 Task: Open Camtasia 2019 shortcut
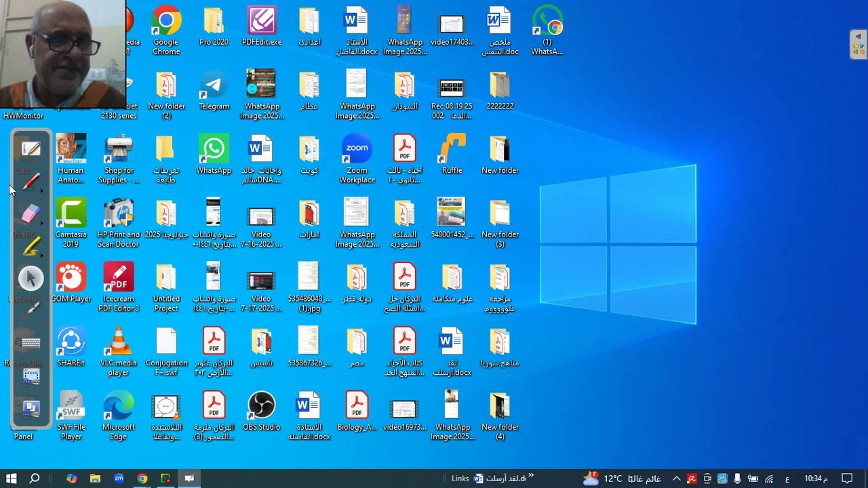tap(71, 224)
